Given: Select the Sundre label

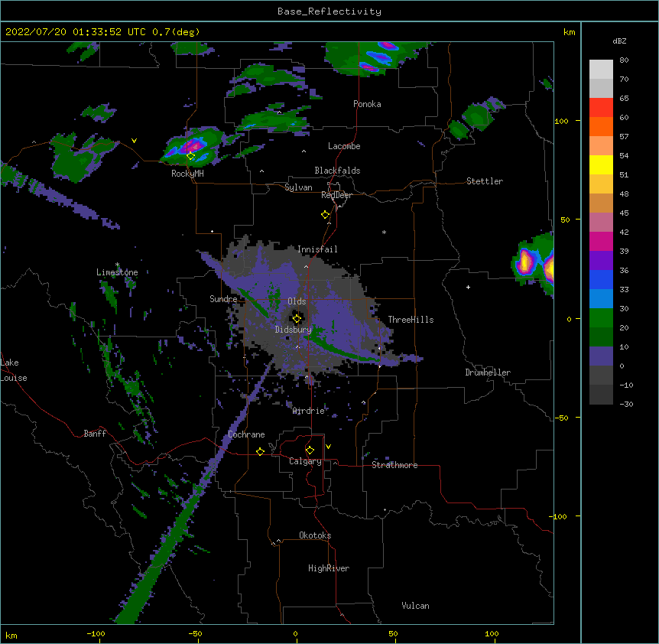Looking at the screenshot, I should coord(223,299).
